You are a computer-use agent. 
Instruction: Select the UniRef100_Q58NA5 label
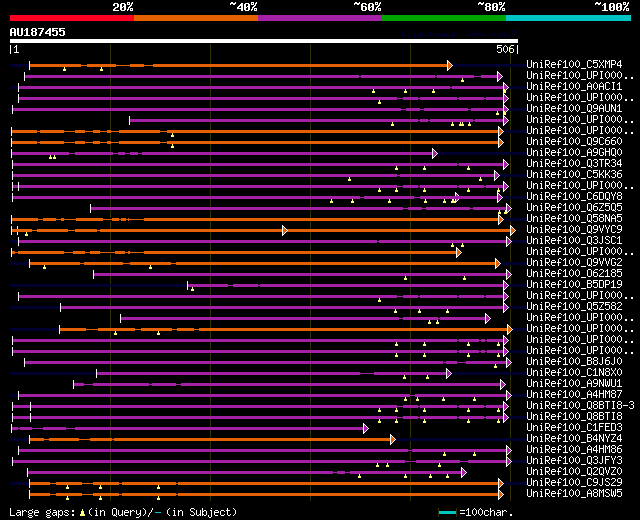574,219
